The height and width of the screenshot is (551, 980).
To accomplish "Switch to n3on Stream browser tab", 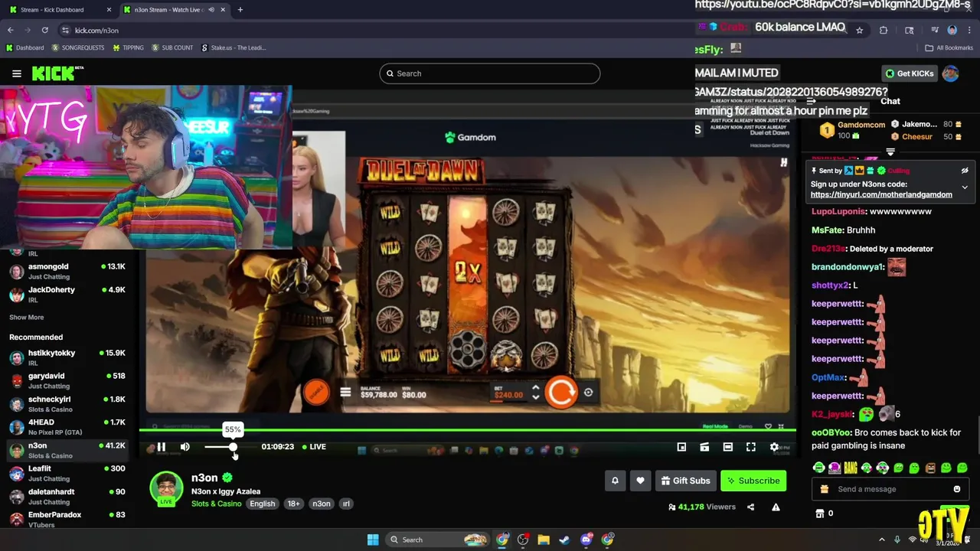I will click(175, 10).
